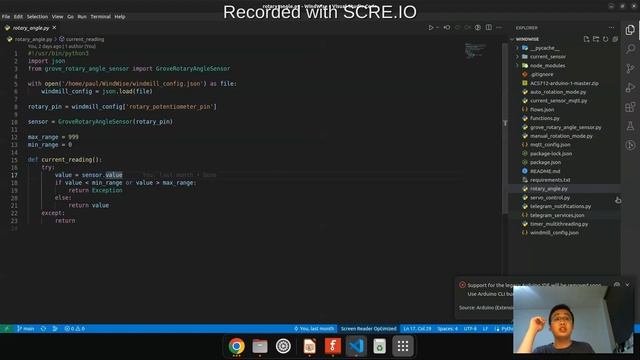Open the errors and warnings status indicator

pyautogui.click(x=75, y=329)
